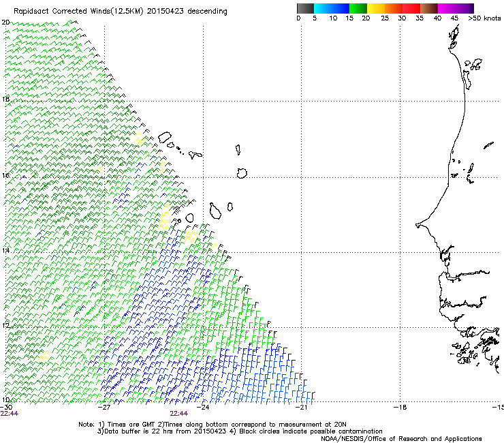Click the orange 25-30 knots legend swatch

(394, 8)
